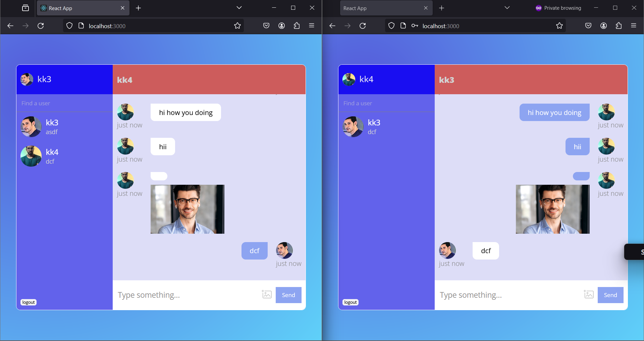Viewport: 644px width, 341px height.
Task: Open Pocket icon in right browser toolbar
Action: pyautogui.click(x=588, y=26)
